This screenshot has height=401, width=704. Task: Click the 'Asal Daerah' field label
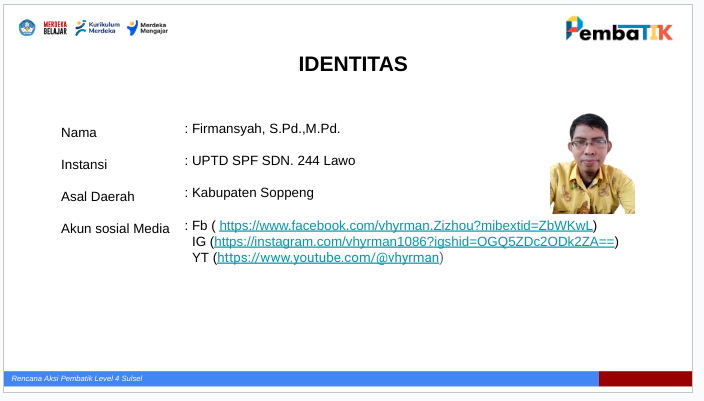click(x=97, y=197)
